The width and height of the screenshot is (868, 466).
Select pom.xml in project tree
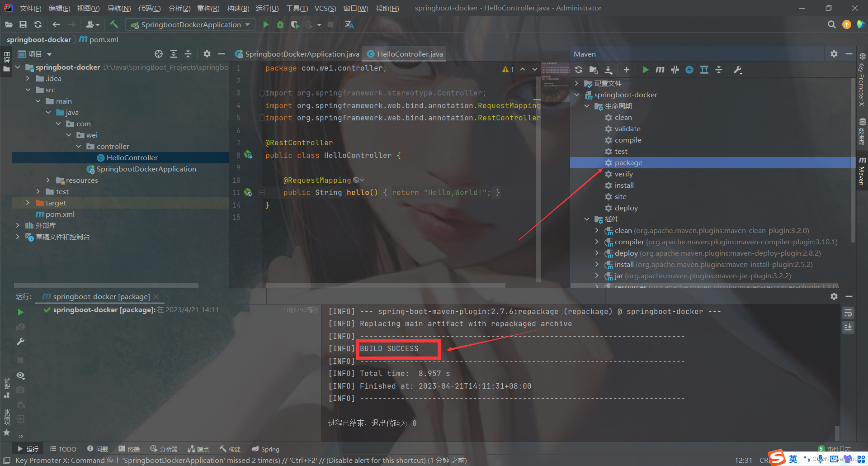[55, 214]
